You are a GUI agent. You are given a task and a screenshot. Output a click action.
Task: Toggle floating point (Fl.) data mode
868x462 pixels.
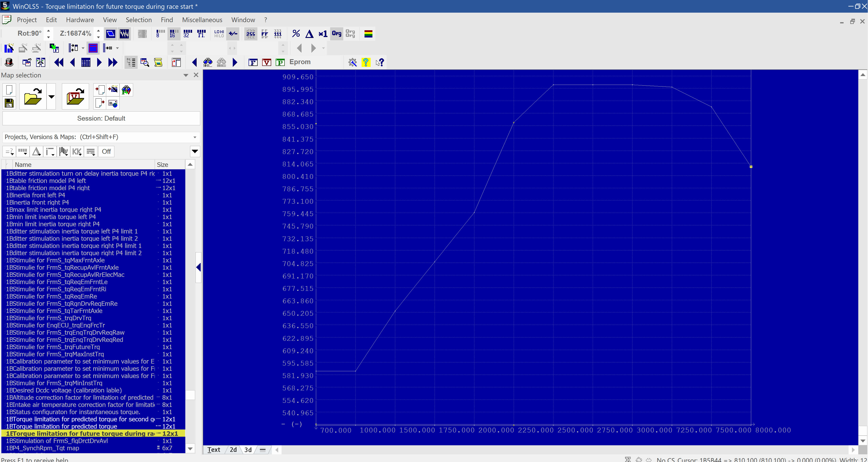[201, 34]
